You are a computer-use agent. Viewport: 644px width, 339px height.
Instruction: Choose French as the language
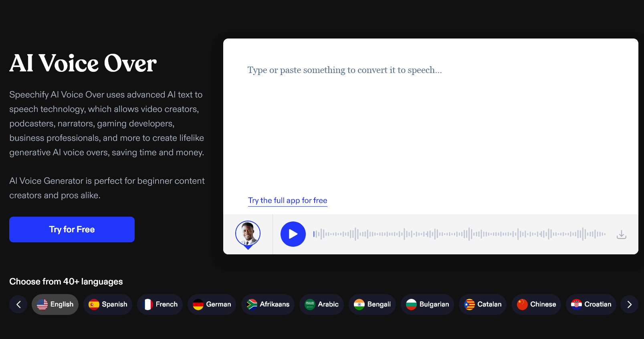(160, 304)
